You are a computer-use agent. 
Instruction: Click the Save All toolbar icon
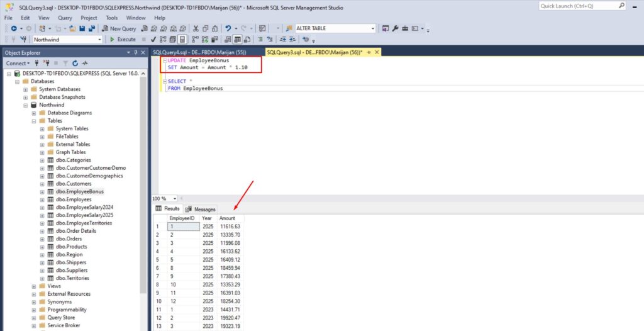pyautogui.click(x=92, y=28)
